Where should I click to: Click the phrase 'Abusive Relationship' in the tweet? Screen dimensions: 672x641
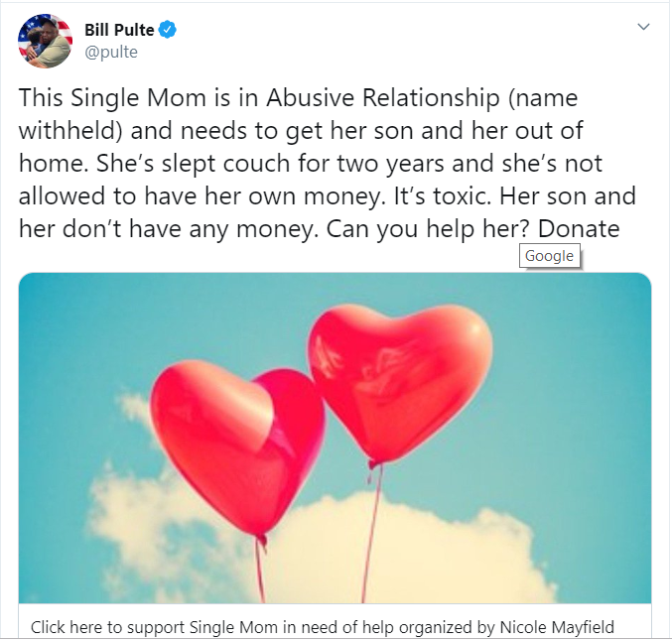(x=383, y=97)
